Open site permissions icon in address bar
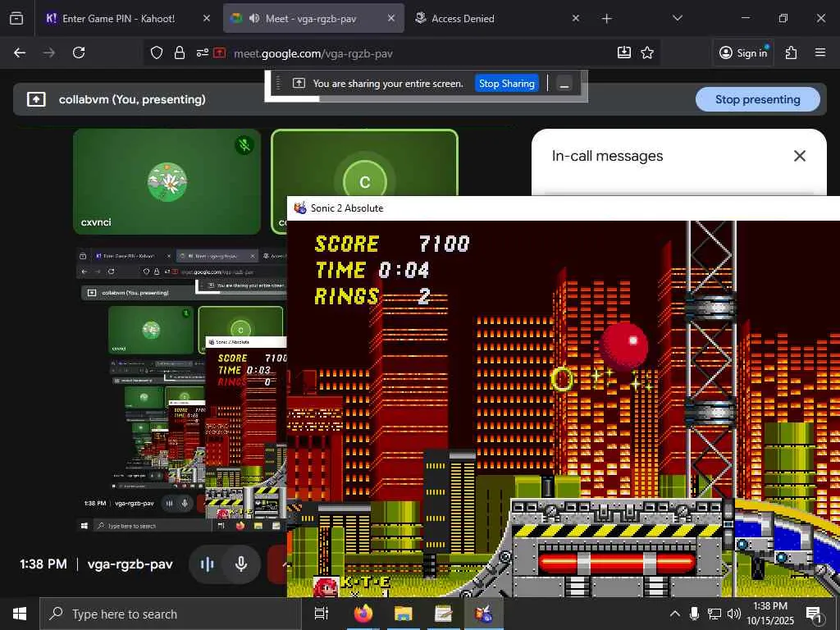 click(202, 52)
